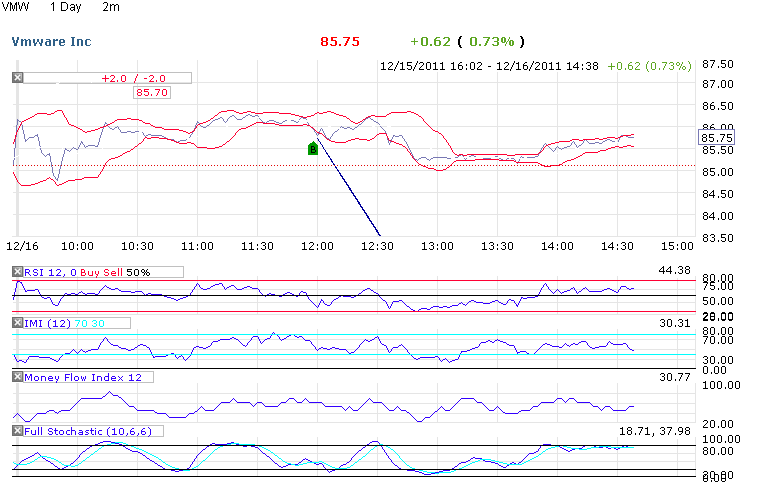Click the RSI 12, 0 label
Image resolution: width=768 pixels, height=489 pixels.
[50, 272]
